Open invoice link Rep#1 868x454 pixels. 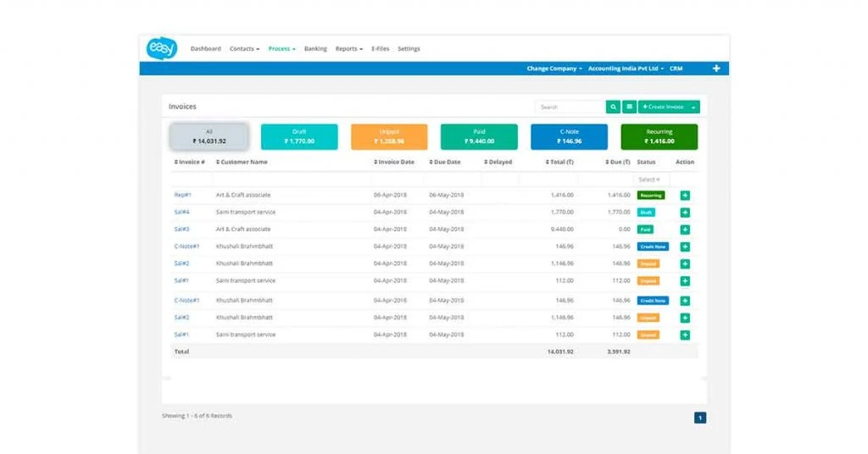point(183,195)
